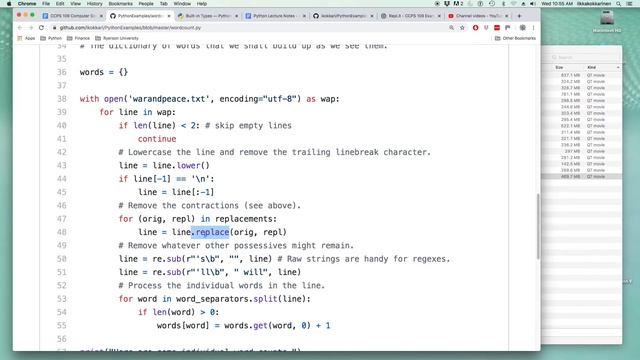
Task: Click line number 38 in the code
Action: 62,99
